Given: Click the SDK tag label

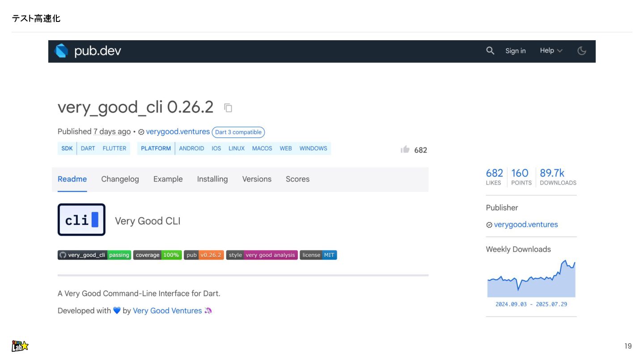Looking at the screenshot, I should coord(67,148).
